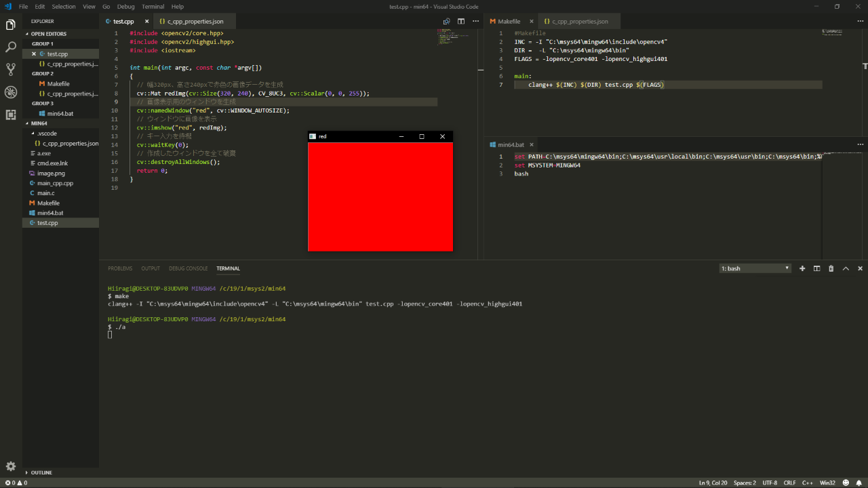Screen dimensions: 868x488
Task: Open the Search view in activity bar
Action: tap(11, 47)
